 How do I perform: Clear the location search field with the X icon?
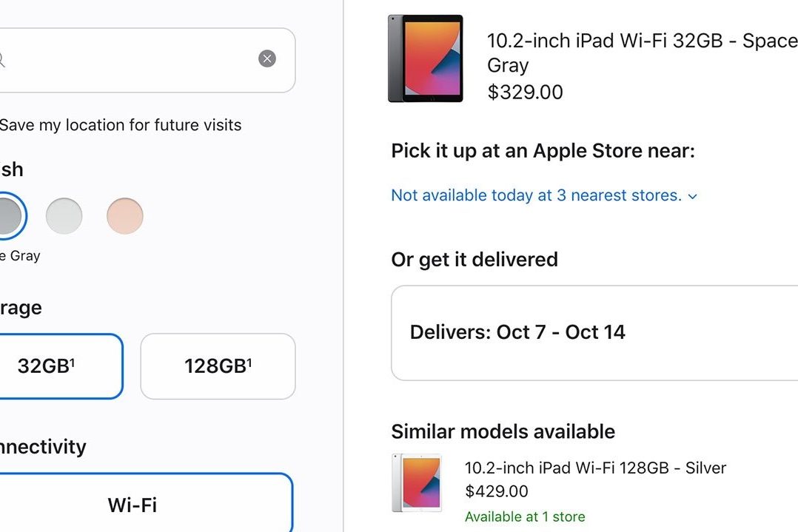click(x=266, y=58)
